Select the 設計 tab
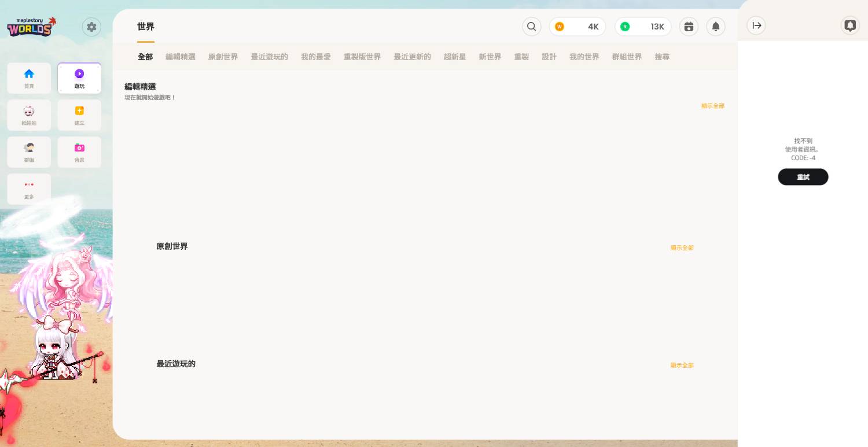The height and width of the screenshot is (447, 868). (x=549, y=57)
